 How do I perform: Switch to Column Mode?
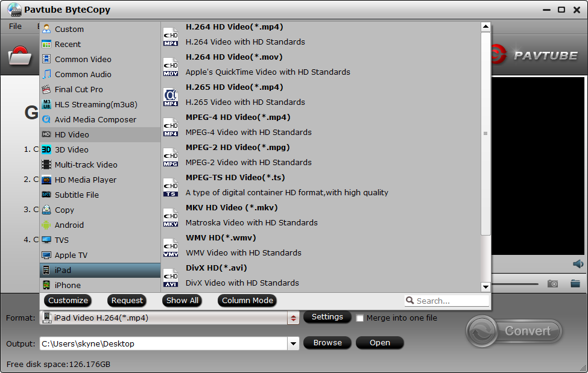247,300
